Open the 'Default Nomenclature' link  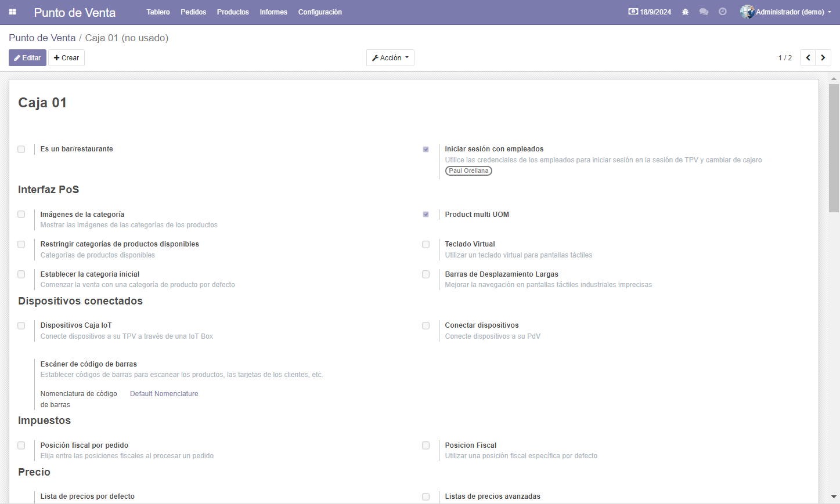164,394
